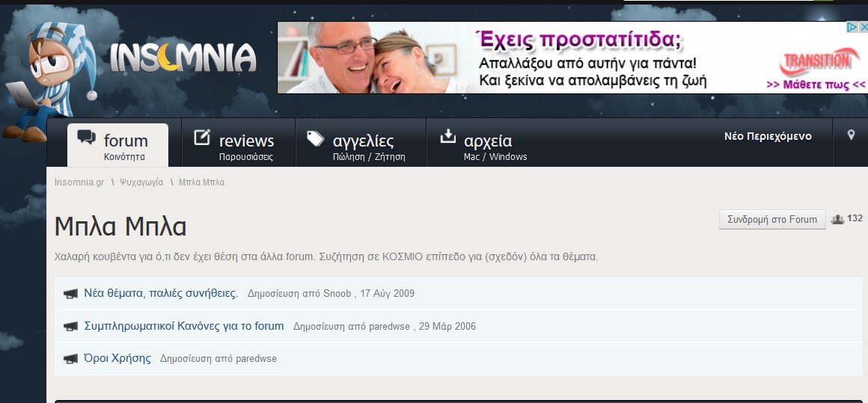Viewport: 868px width, 403px height.
Task: Click the map pin icon in navbar
Action: pos(851,135)
